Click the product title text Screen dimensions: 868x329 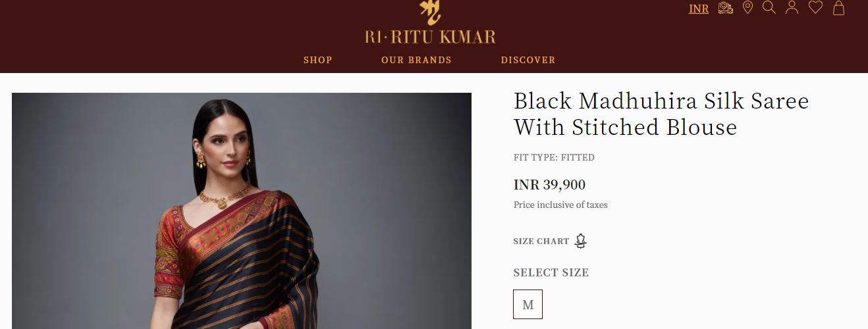tap(661, 113)
